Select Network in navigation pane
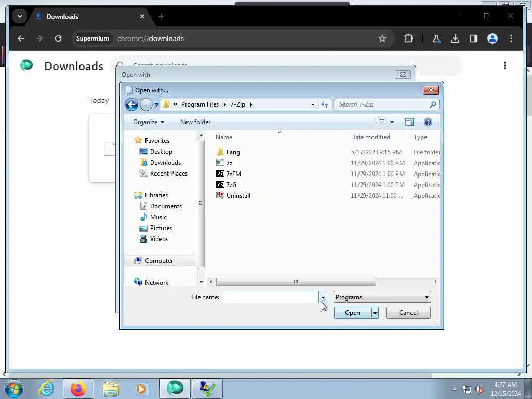 [x=156, y=282]
